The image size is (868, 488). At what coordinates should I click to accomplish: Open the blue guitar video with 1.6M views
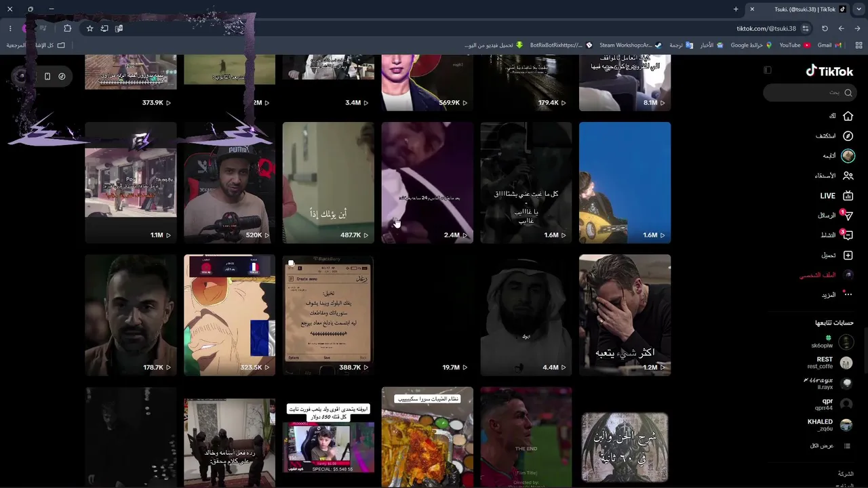click(625, 182)
